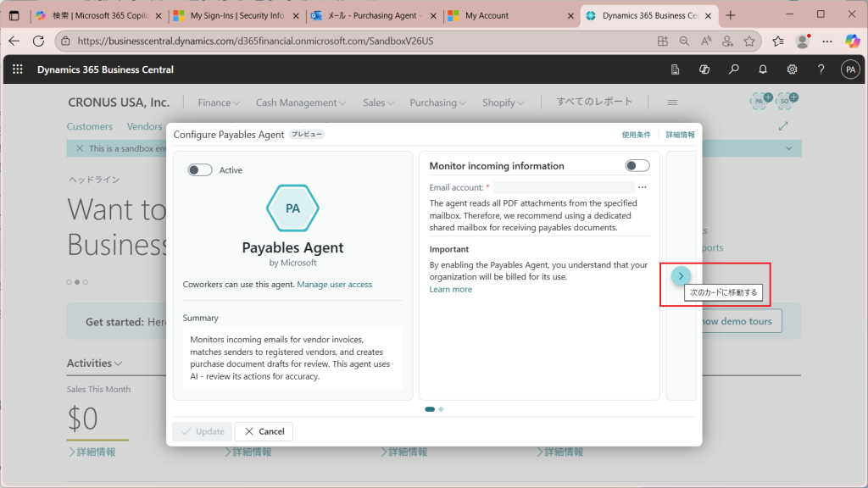Open the PA user account avatar
This screenshot has width=868, height=488.
(x=850, y=69)
